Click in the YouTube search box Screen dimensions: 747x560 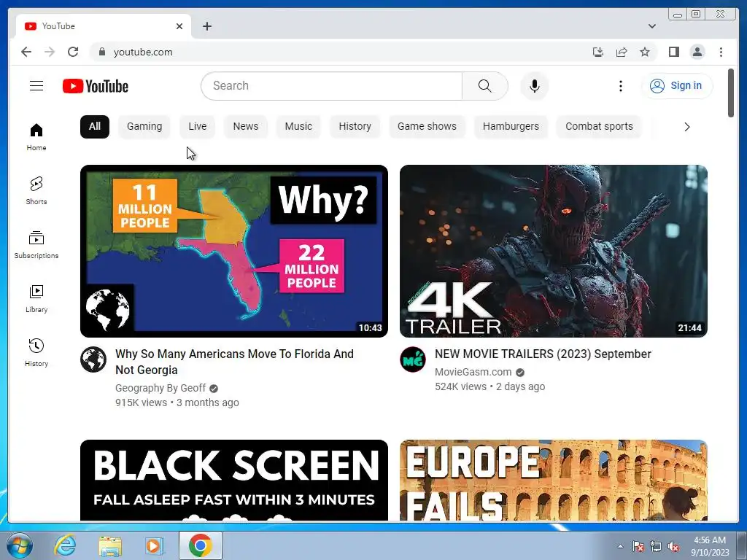pos(332,86)
